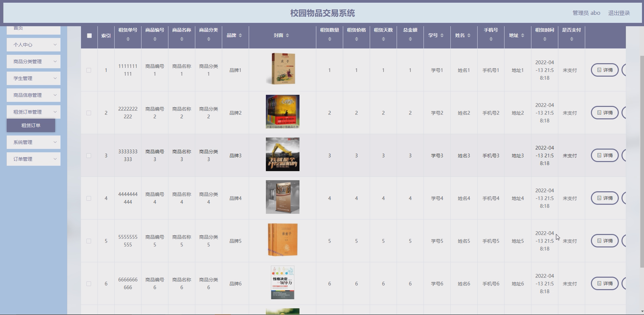Sort by 租赁时间 column arrows
The image size is (644, 315).
pyautogui.click(x=545, y=39)
